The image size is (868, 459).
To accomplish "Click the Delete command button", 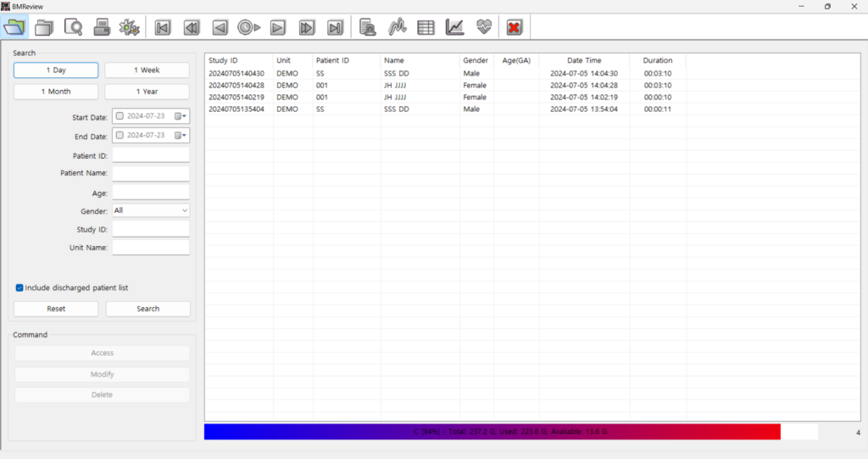I will click(x=102, y=395).
